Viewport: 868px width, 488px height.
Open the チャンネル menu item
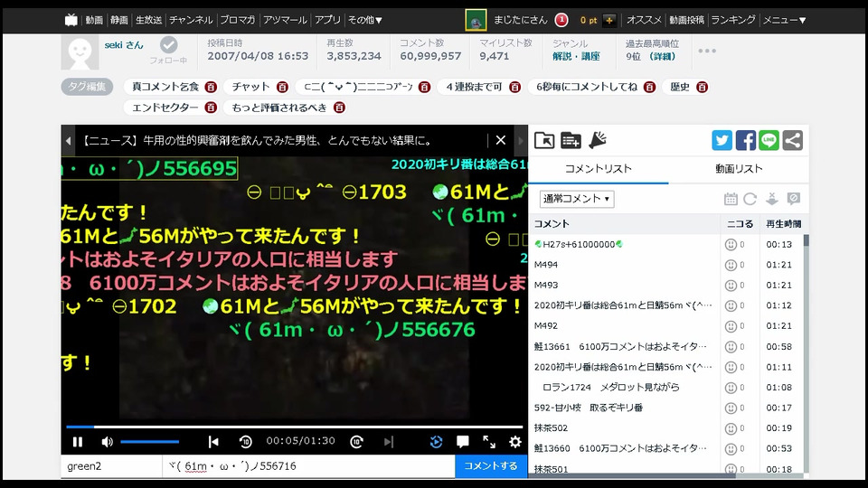click(191, 20)
